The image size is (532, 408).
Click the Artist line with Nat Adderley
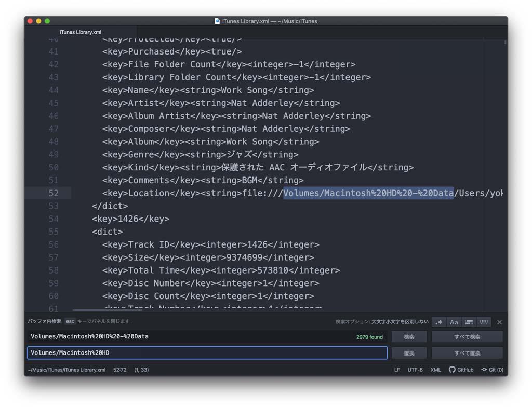(x=221, y=103)
